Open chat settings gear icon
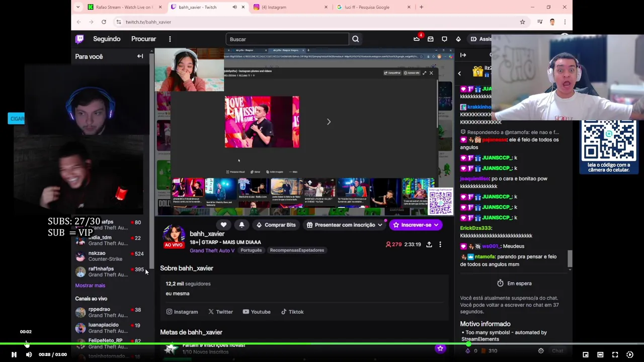The height and width of the screenshot is (362, 644). point(541,351)
